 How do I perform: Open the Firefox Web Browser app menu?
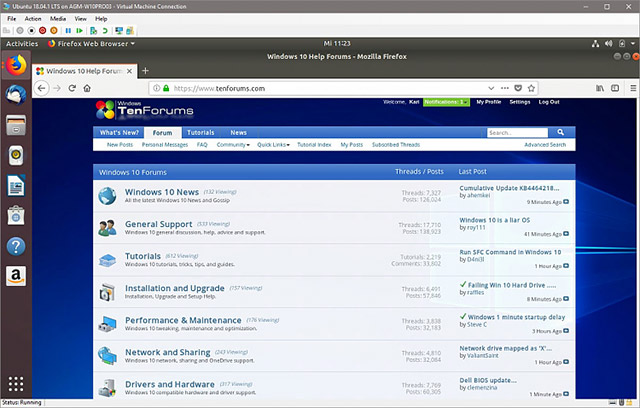(90, 44)
